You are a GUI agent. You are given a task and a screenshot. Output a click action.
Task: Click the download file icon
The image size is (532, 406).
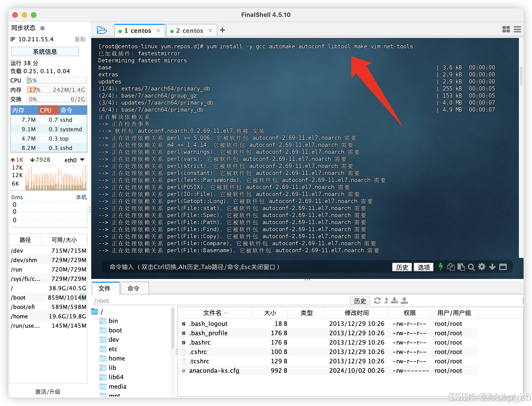coord(395,301)
